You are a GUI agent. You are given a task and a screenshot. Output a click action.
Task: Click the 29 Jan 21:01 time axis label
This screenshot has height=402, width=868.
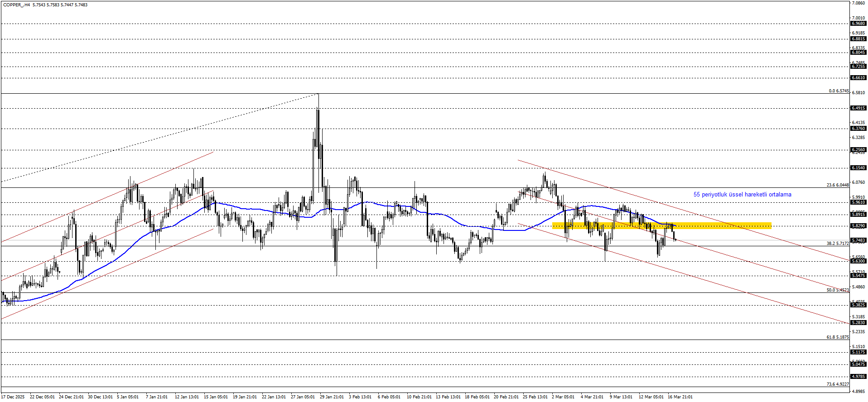click(332, 397)
